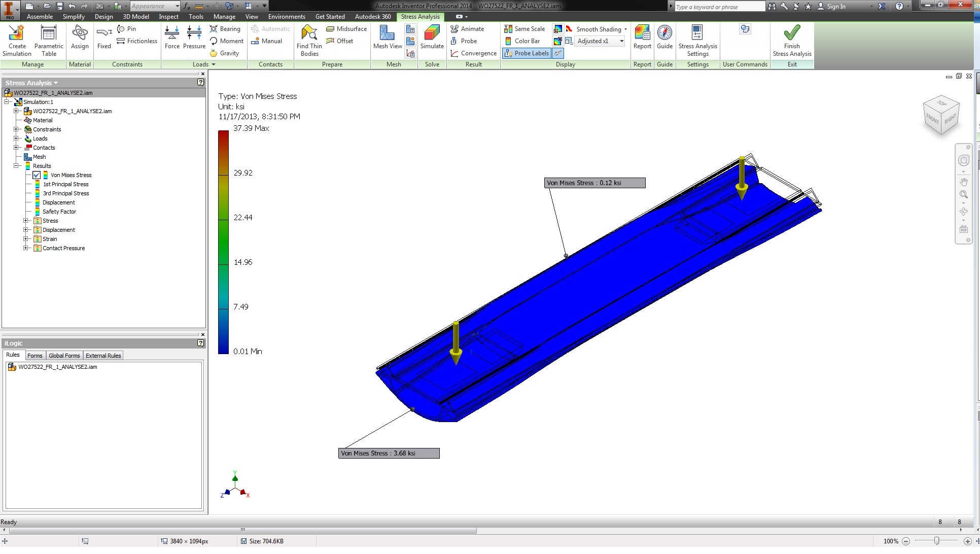Screen dimensions: 980x554
Task: Expand the Constraints tree node
Action: 16,129
